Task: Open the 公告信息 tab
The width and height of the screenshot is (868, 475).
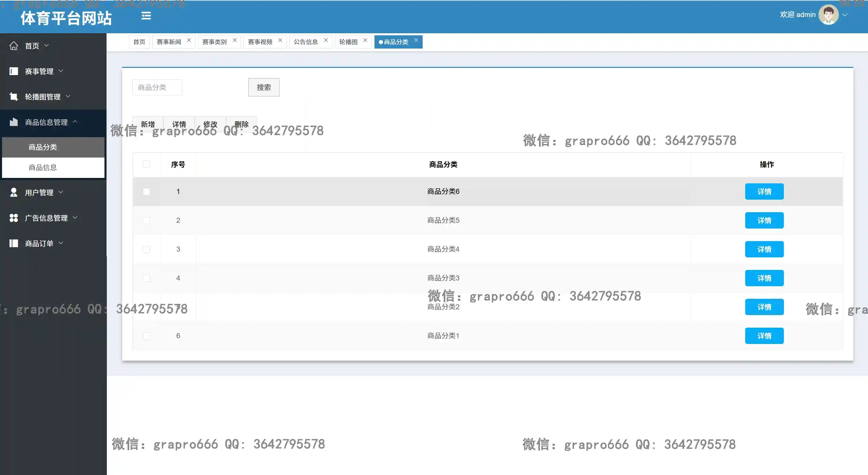Action: (x=306, y=42)
